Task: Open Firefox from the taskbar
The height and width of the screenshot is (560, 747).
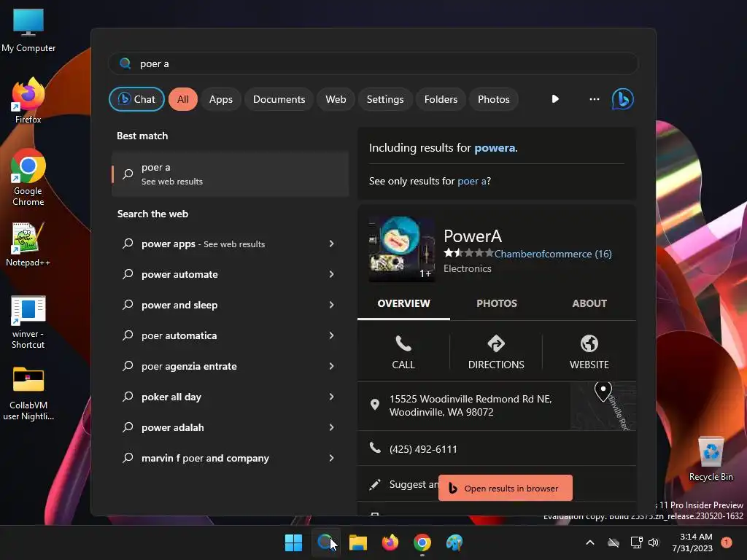Action: click(390, 542)
